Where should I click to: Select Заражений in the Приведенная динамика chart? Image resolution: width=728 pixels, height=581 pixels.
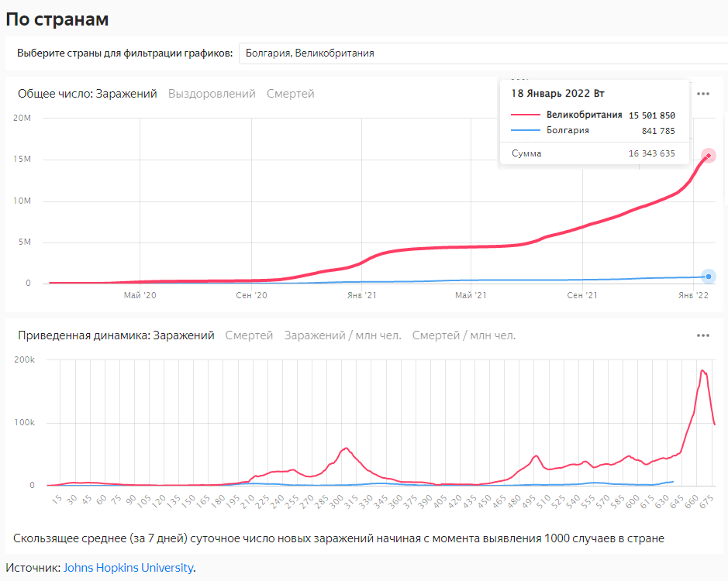[183, 335]
